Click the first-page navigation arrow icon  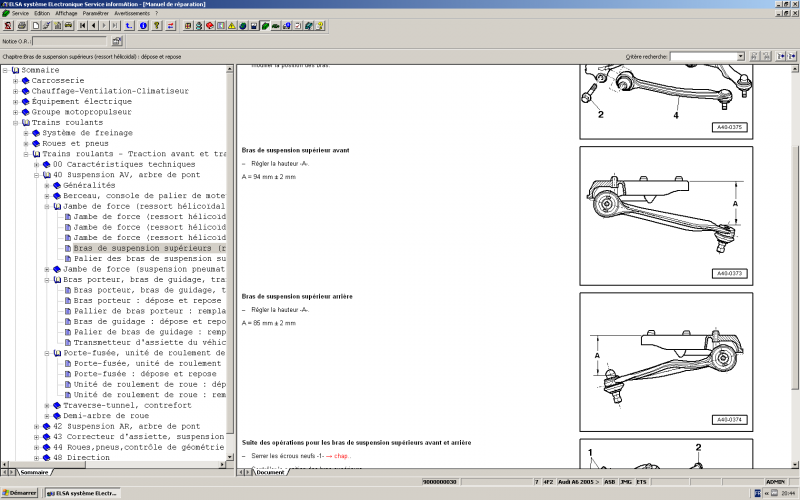(82, 25)
